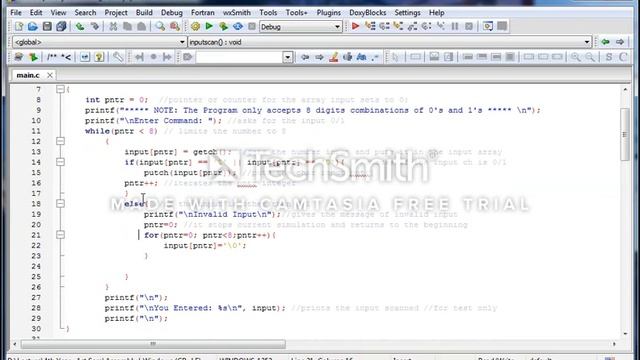The height and width of the screenshot is (360, 640).
Task: Toggle match case for incremental search
Action: tap(361, 57)
